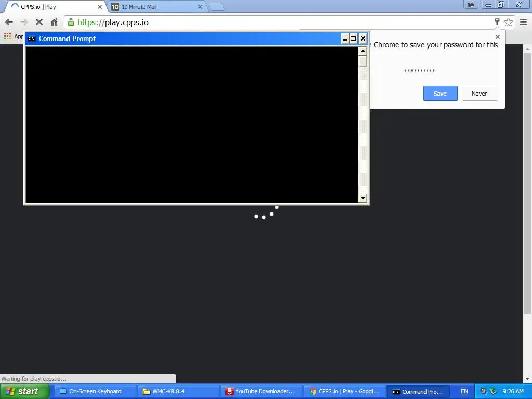Close the CPPS.io Play tab
532x399 pixels.
pyautogui.click(x=99, y=7)
